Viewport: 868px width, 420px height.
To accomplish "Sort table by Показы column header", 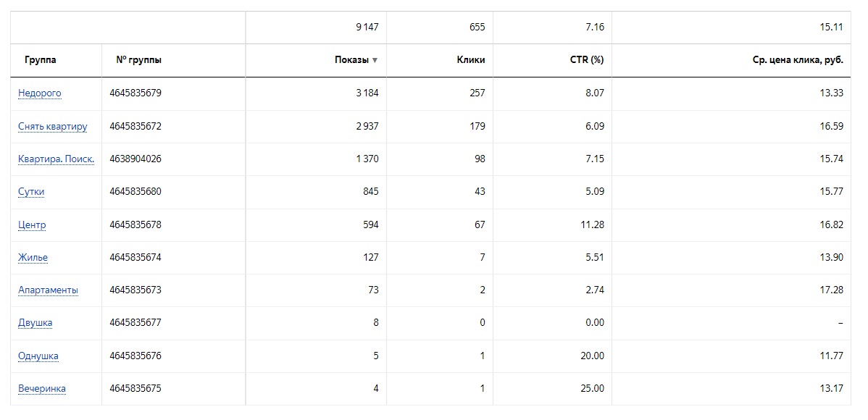I will [x=351, y=60].
